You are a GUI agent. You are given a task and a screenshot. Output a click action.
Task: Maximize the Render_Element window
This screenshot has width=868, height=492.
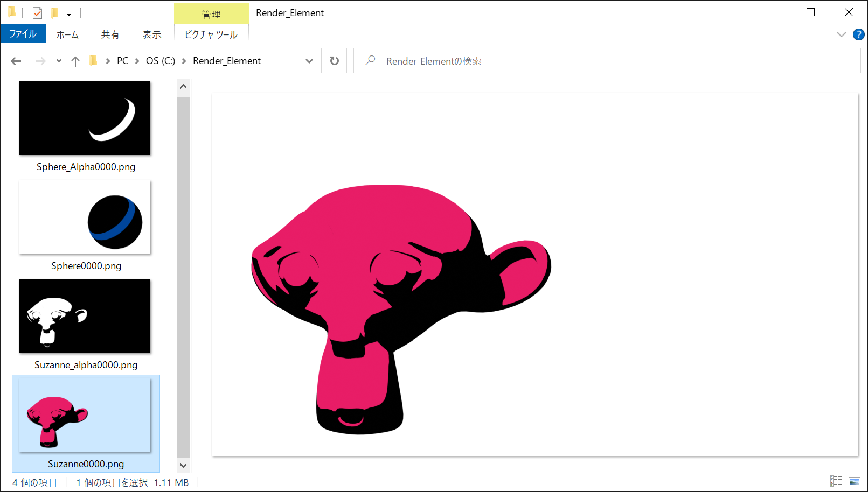click(x=810, y=12)
